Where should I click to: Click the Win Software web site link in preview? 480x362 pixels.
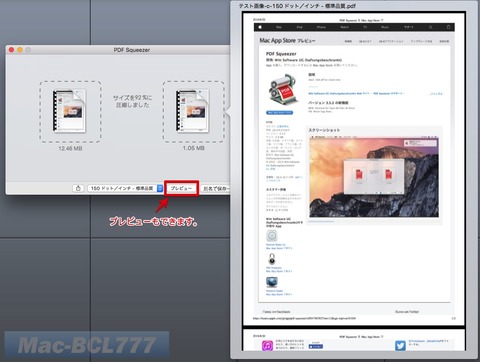pos(339,94)
